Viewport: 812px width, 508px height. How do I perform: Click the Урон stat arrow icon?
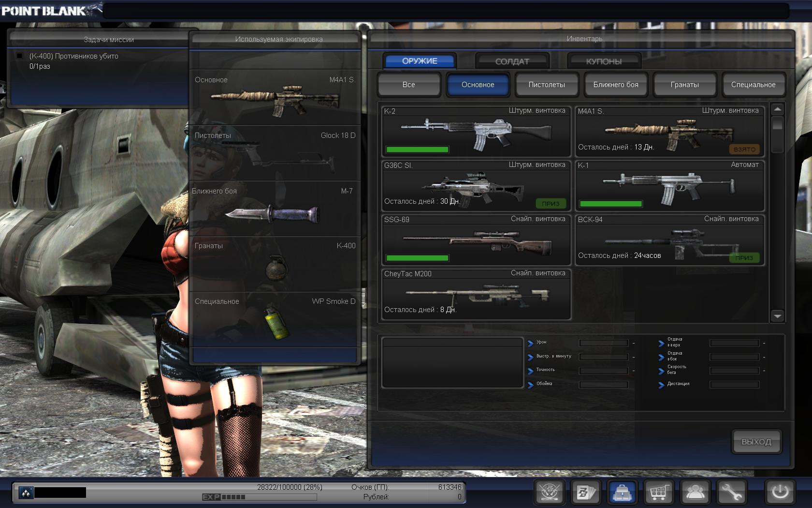coord(530,343)
